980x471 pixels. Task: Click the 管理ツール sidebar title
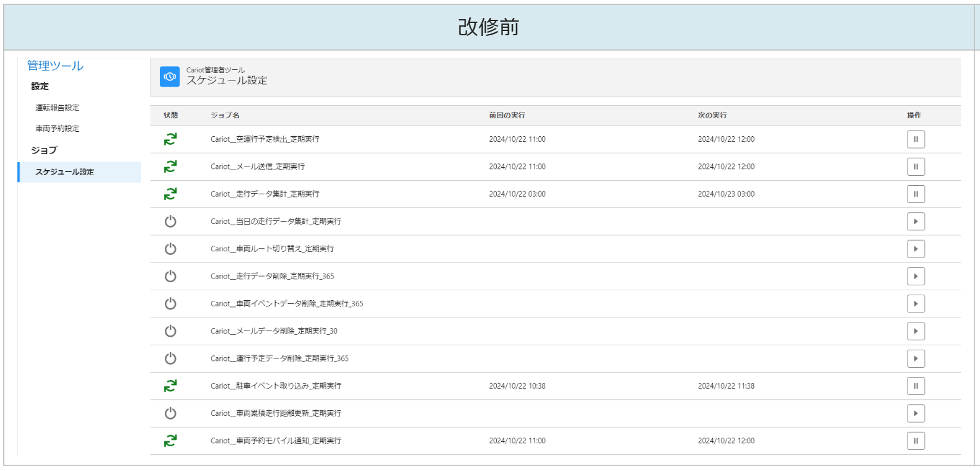point(55,66)
